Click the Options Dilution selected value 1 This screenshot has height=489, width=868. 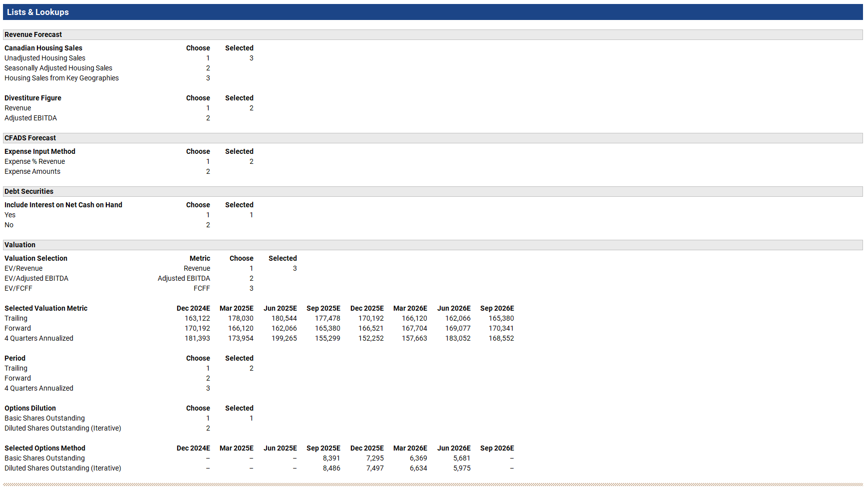pyautogui.click(x=252, y=418)
